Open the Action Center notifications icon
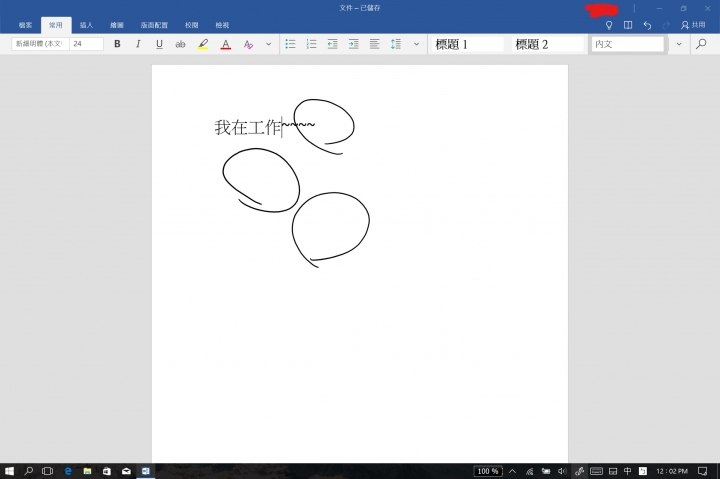Viewport: 720px width, 479px height. point(702,471)
